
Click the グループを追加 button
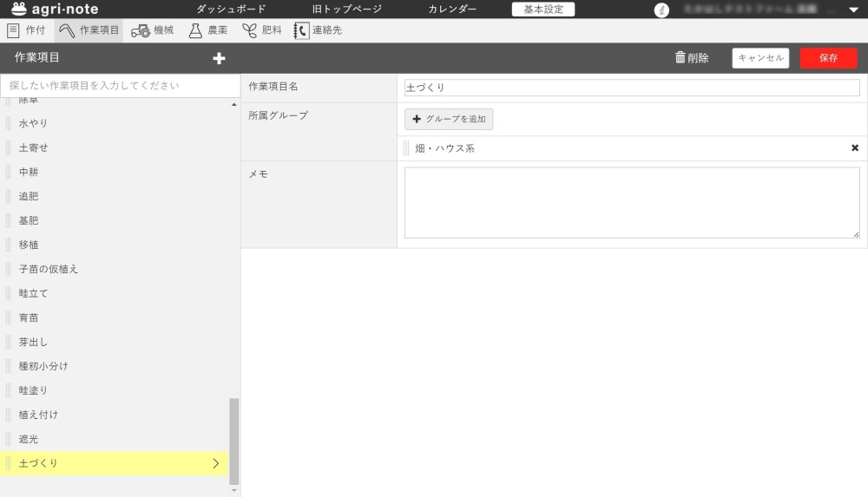(x=449, y=119)
